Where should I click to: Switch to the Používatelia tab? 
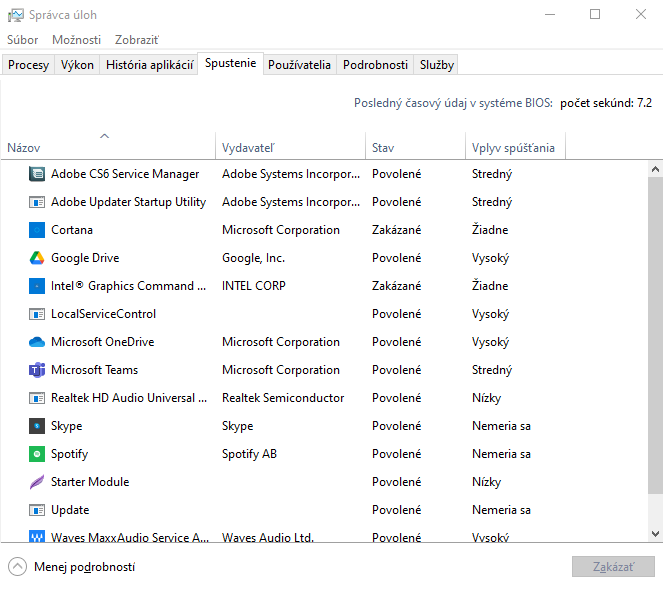pos(299,65)
